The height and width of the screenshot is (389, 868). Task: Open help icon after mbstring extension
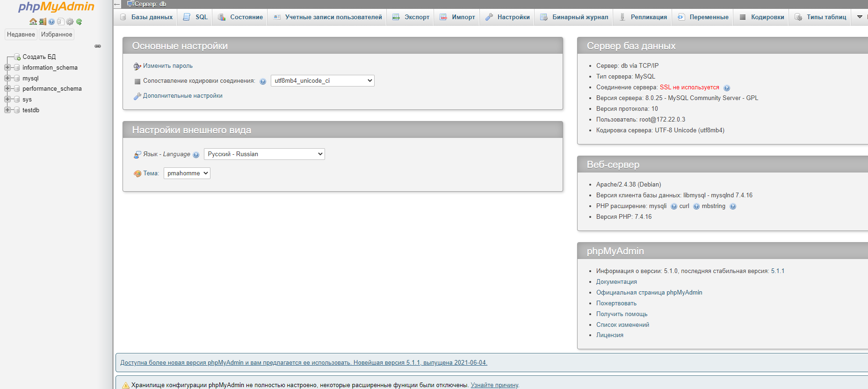pos(733,206)
